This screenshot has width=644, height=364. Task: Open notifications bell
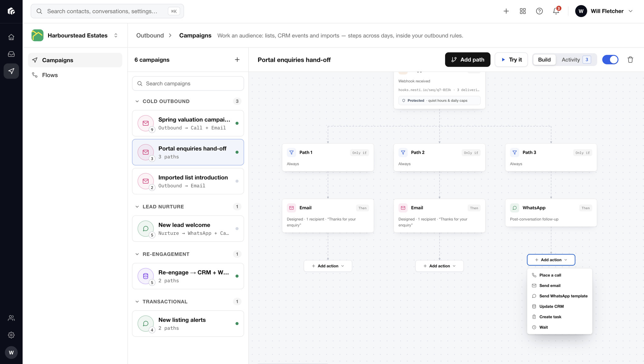pyautogui.click(x=556, y=11)
